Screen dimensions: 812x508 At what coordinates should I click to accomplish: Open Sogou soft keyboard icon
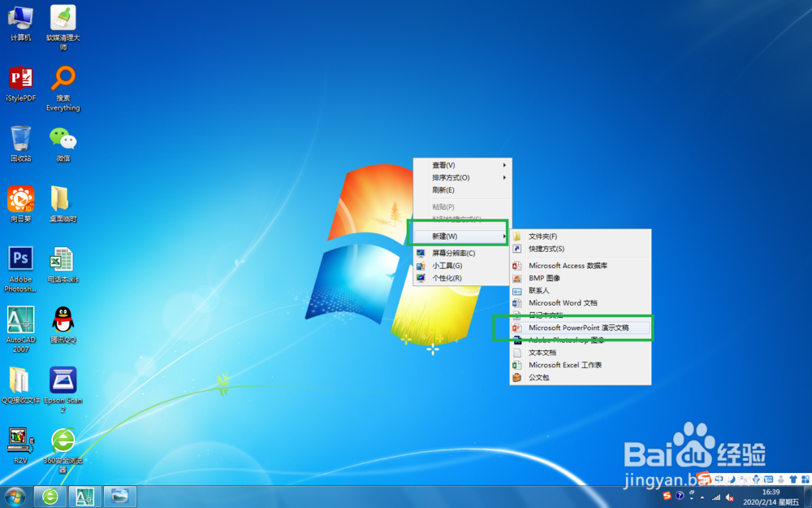coord(768,480)
